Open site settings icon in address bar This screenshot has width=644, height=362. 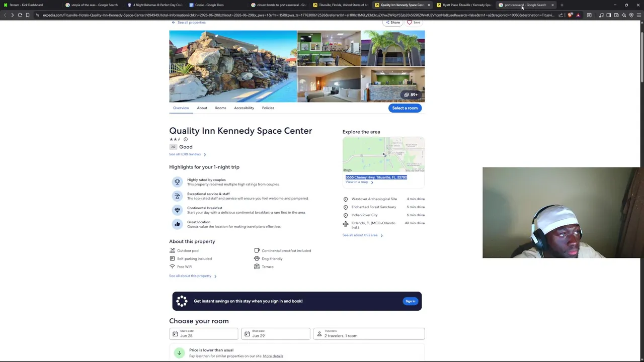(37, 15)
